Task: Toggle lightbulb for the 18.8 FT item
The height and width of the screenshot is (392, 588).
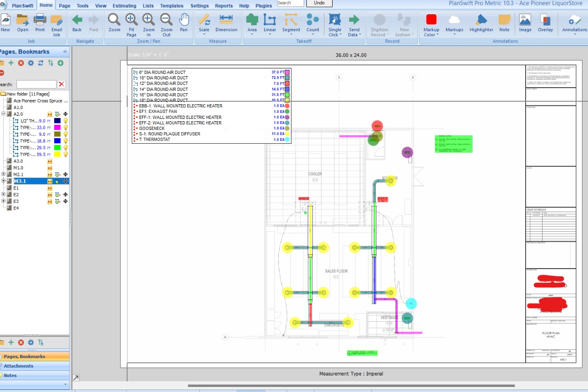Action: pos(65,141)
